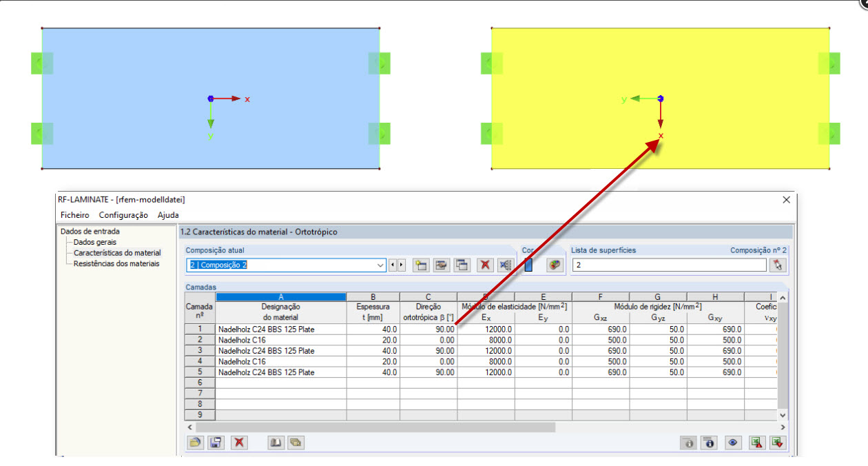
Task: Toggle the eye view icon
Action: 733,443
